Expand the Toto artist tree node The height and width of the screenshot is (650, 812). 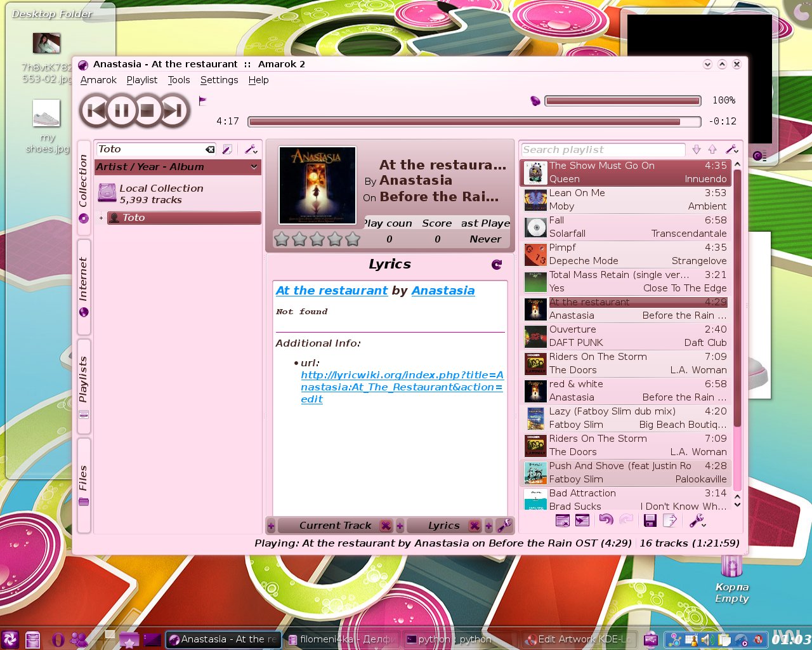coord(101,218)
